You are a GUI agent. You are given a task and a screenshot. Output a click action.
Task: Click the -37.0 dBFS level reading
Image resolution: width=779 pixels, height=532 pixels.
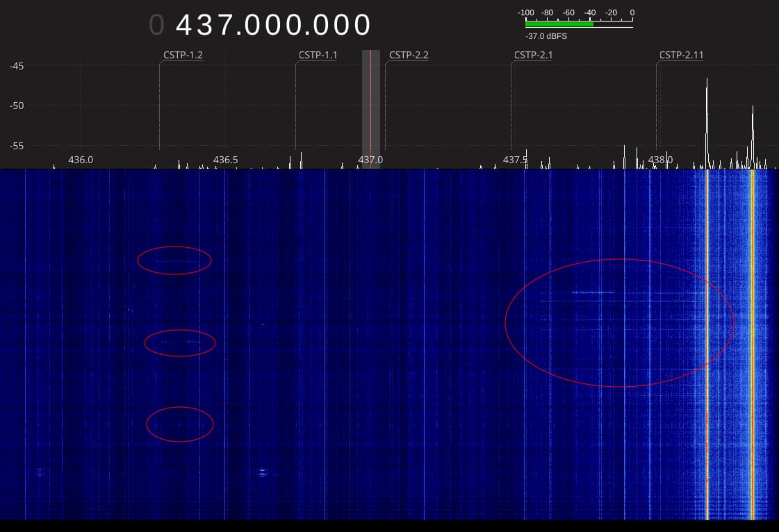click(x=546, y=36)
